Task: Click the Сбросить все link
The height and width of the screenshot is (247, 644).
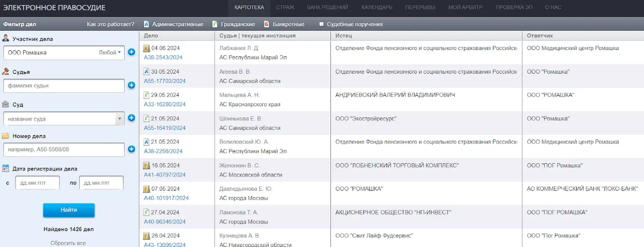Action: pos(68,243)
